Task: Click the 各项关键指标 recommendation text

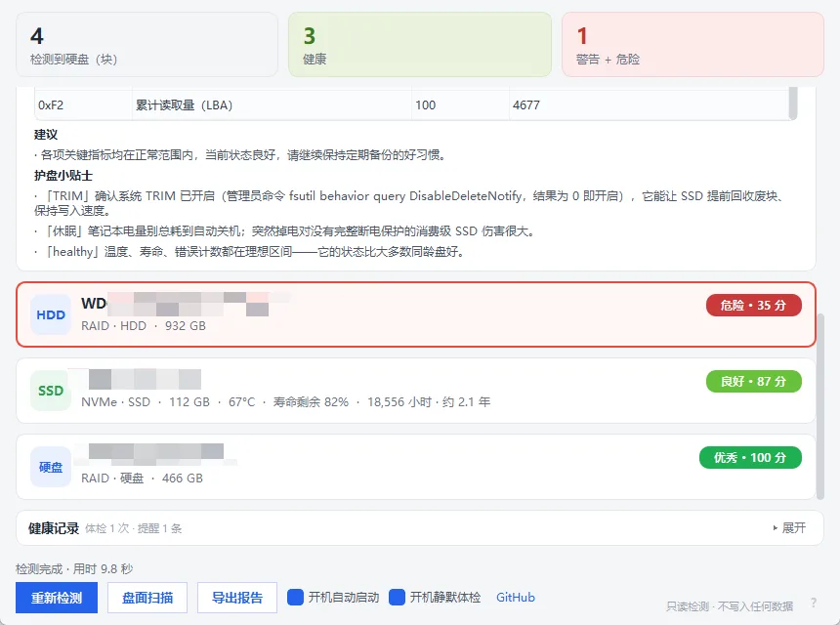Action: (240, 155)
